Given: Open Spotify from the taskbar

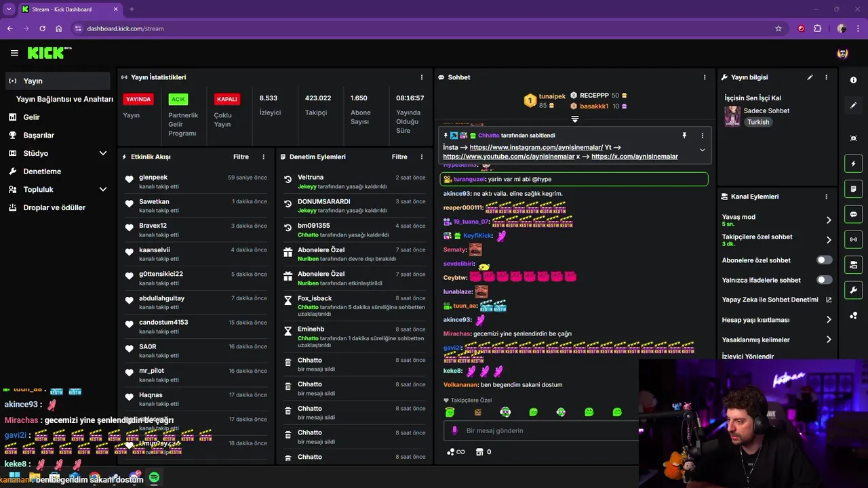Looking at the screenshot, I should tap(154, 478).
